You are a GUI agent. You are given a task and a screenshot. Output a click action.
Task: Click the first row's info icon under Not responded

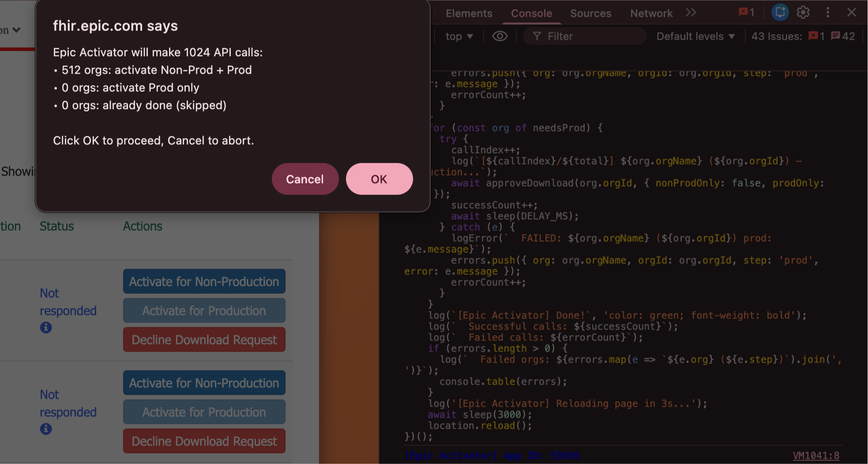(x=46, y=327)
